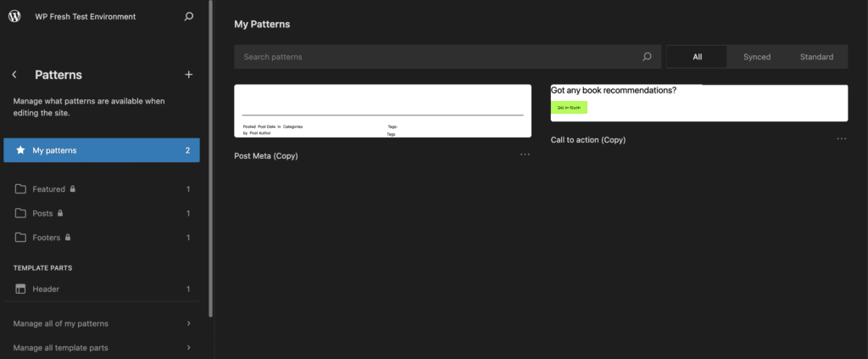Image resolution: width=868 pixels, height=359 pixels.
Task: Open actions menu for Call to action (Copy)
Action: pos(841,138)
